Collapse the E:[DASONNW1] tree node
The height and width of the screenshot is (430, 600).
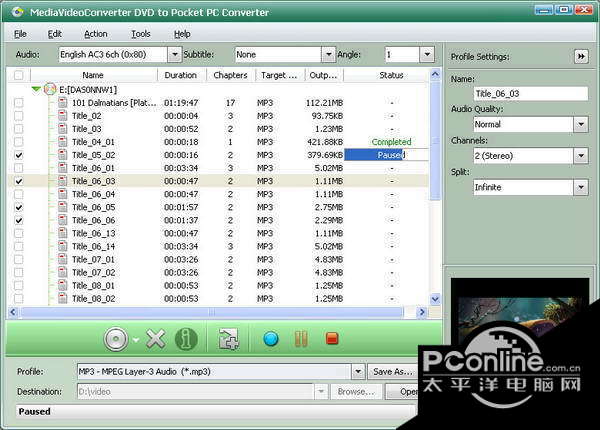[36, 89]
